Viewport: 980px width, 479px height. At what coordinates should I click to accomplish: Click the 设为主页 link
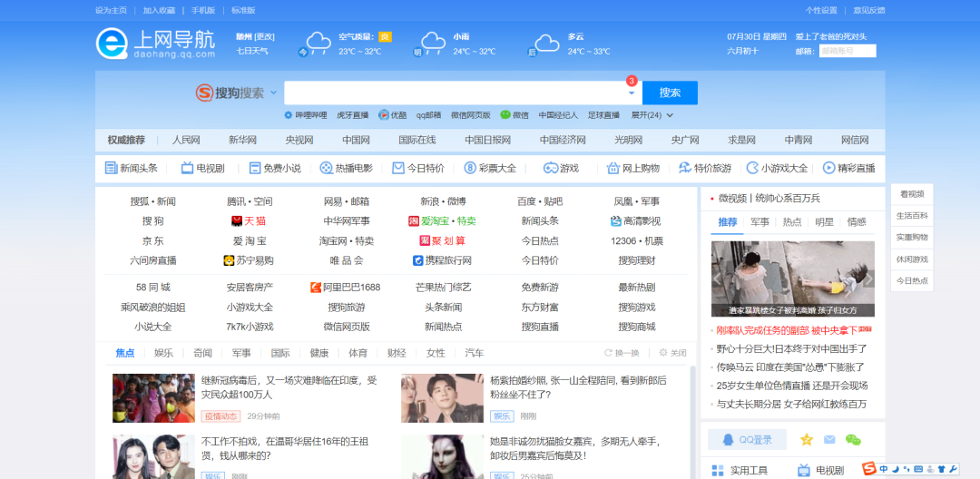pyautogui.click(x=112, y=11)
